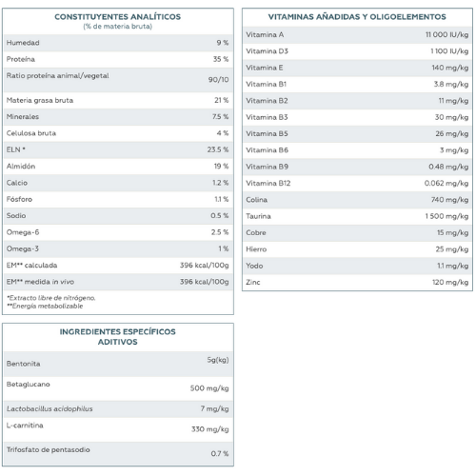Click the Humedad 9 % row
The height and width of the screenshot is (476, 476).
pos(118,43)
